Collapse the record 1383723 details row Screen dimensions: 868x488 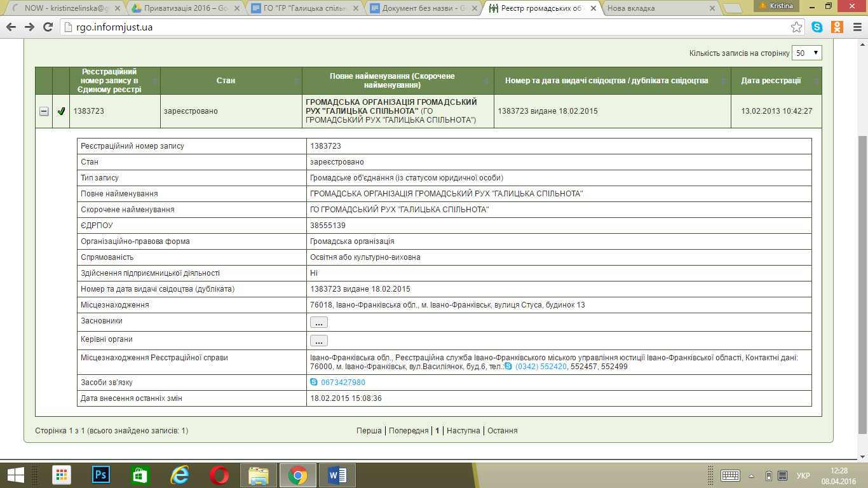[x=44, y=111]
